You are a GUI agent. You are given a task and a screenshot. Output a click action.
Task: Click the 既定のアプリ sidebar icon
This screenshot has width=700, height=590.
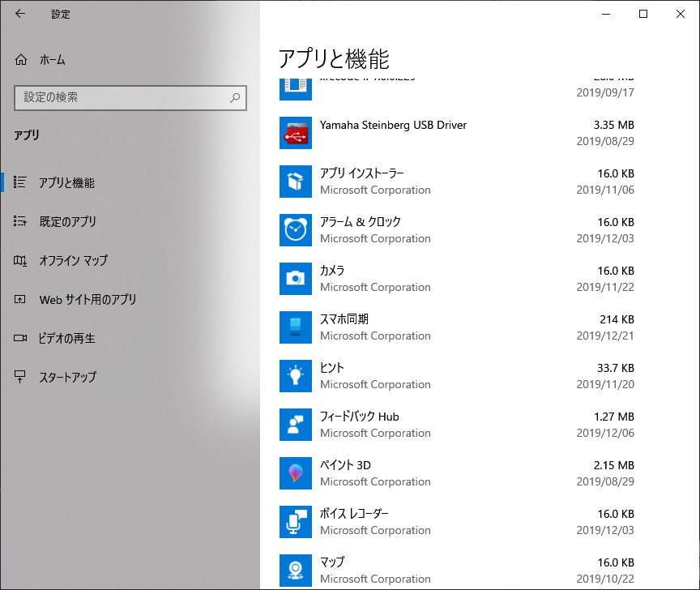coord(19,221)
